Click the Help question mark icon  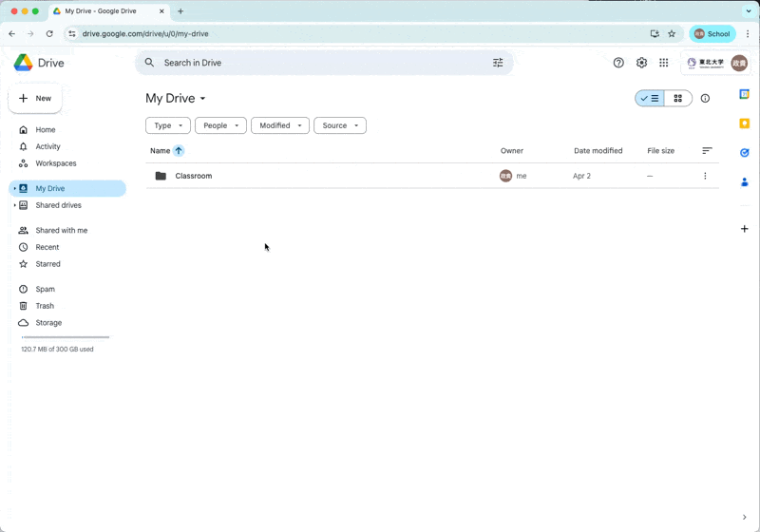pyautogui.click(x=618, y=63)
